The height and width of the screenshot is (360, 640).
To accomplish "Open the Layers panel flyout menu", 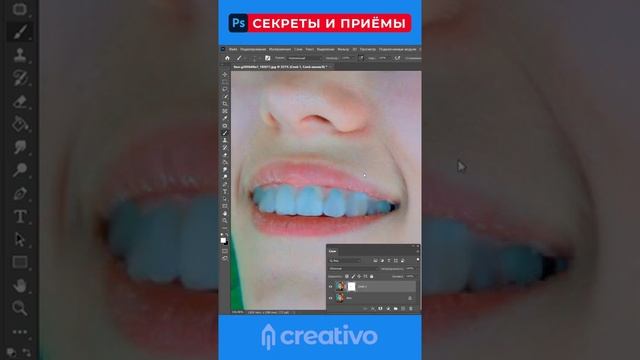I will coord(418,251).
